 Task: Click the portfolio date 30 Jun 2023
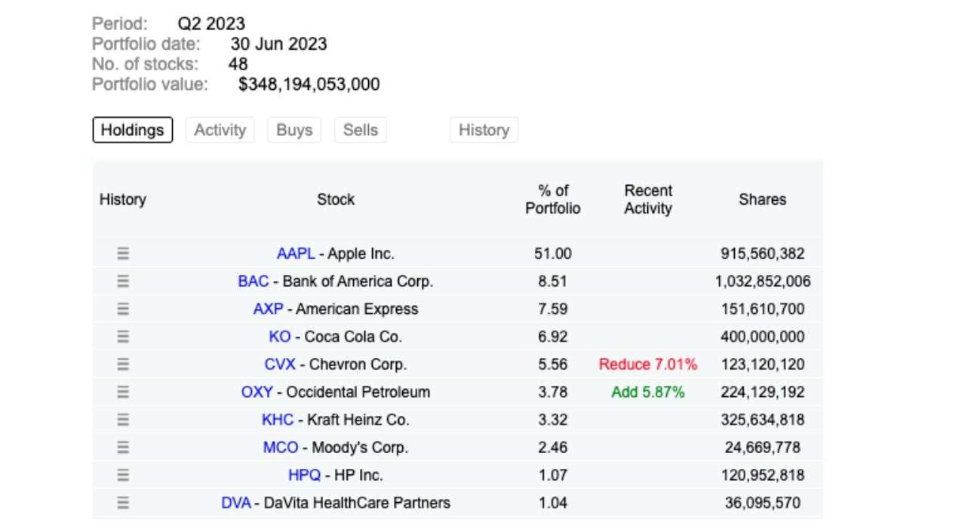click(x=279, y=44)
